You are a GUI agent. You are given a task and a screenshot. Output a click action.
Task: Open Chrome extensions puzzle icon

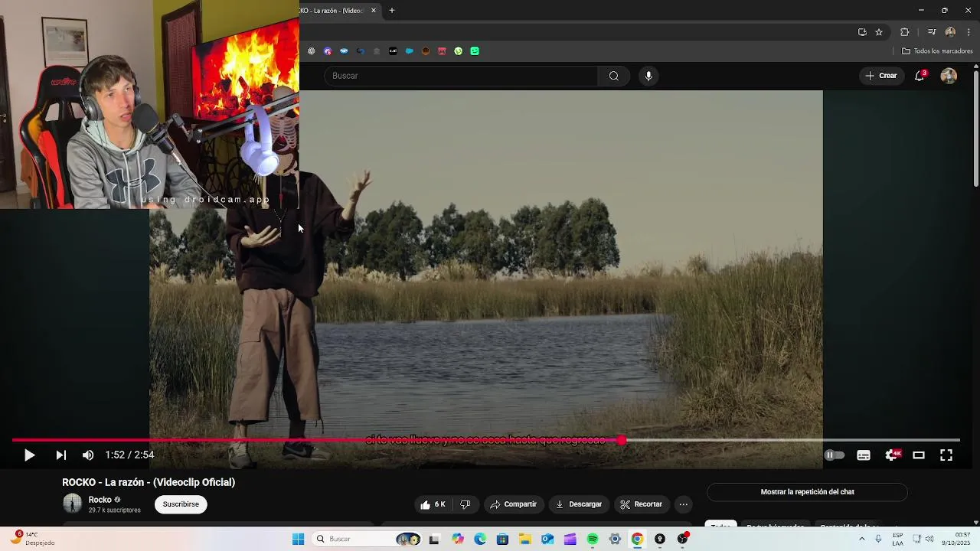tap(905, 32)
